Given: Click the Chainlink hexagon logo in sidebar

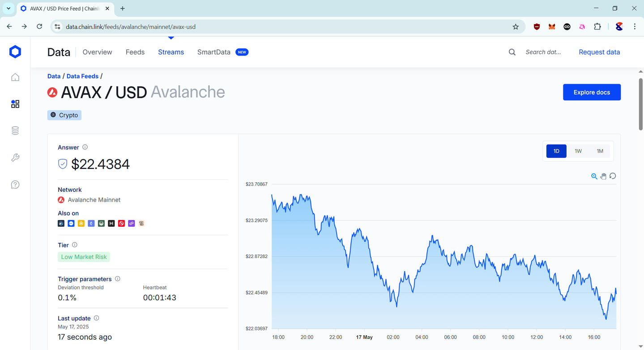Looking at the screenshot, I should pos(15,52).
